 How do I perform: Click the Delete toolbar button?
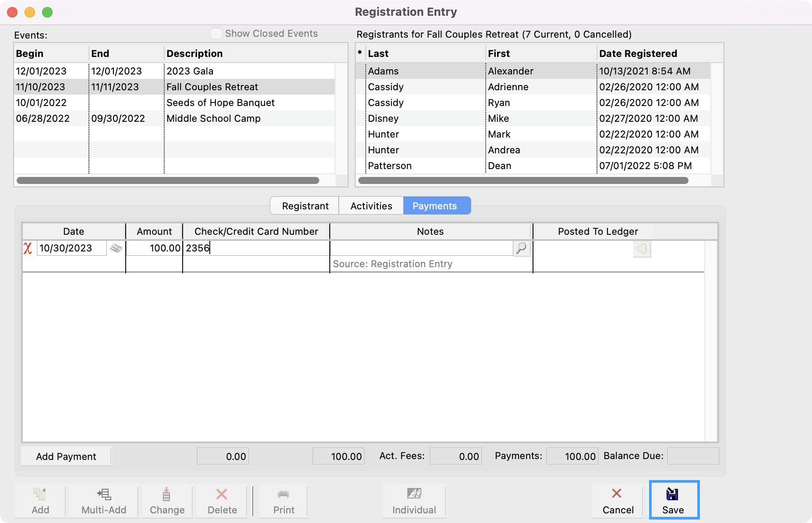pyautogui.click(x=222, y=501)
